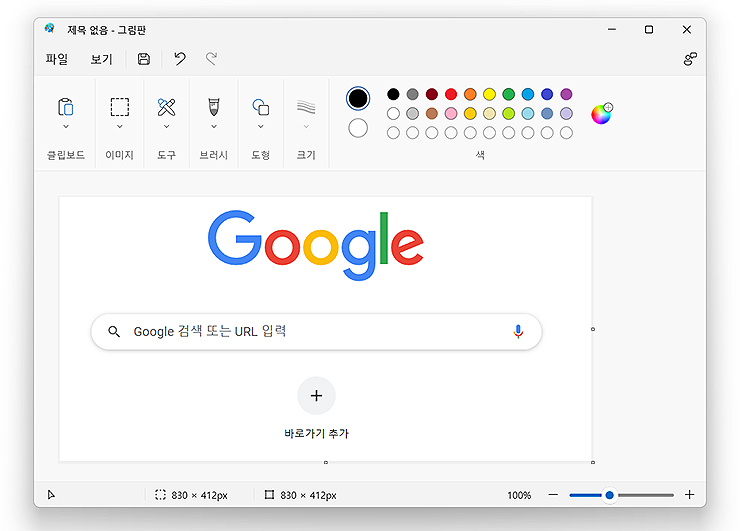The width and height of the screenshot is (740, 531).
Task: Click the cursor position icon in status bar
Action: pyautogui.click(x=51, y=495)
